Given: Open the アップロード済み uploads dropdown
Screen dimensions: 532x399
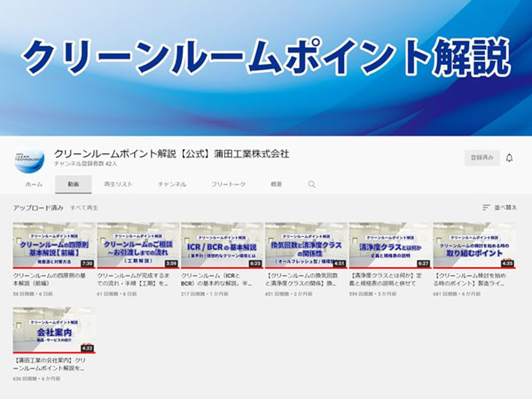Looking at the screenshot, I should tap(38, 207).
